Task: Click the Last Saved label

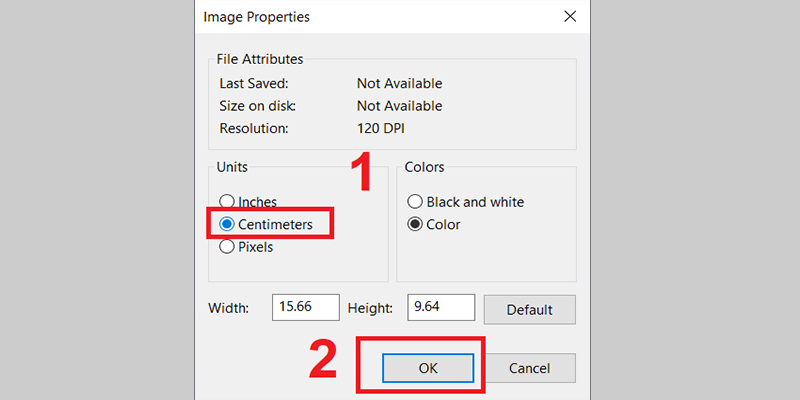Action: [x=252, y=84]
